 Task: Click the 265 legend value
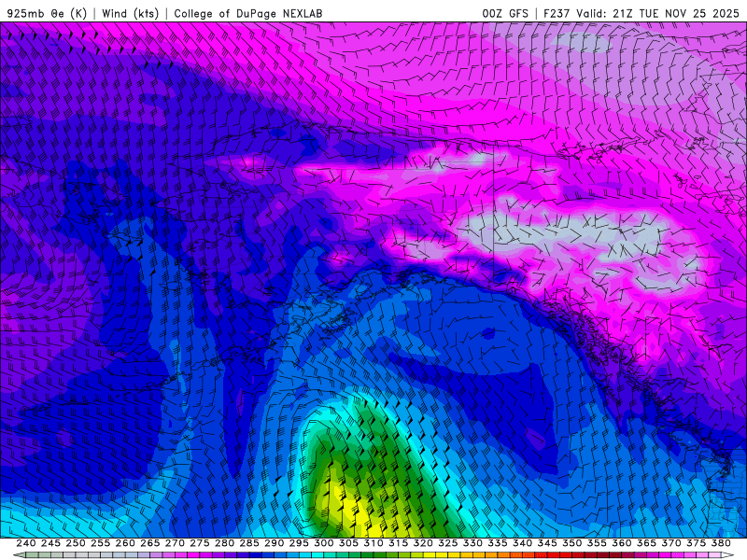[x=149, y=543]
